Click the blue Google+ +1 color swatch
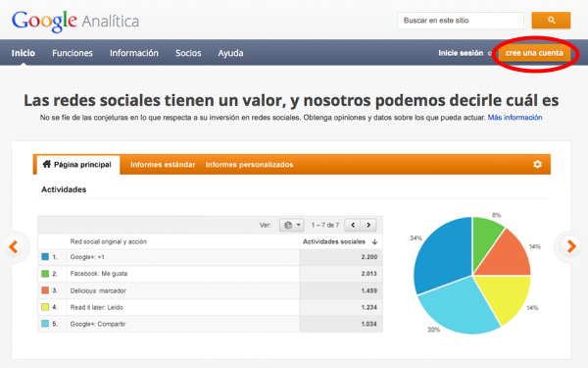The image size is (588, 368). 45,257
